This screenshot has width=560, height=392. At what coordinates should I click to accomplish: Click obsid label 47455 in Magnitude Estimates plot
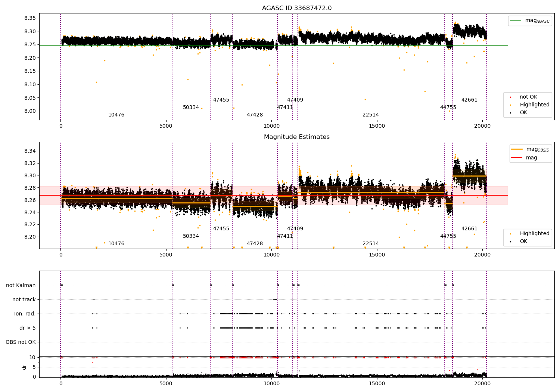[x=221, y=229]
